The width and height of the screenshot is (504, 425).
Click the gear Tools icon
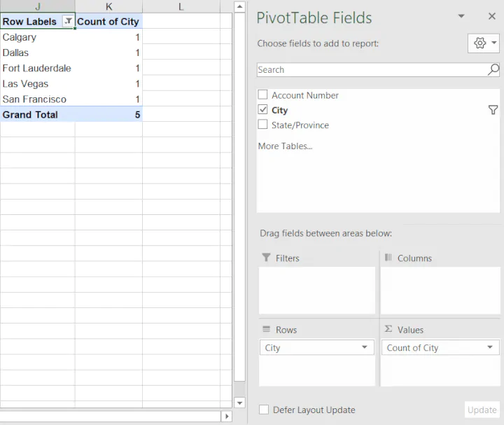[x=479, y=43]
